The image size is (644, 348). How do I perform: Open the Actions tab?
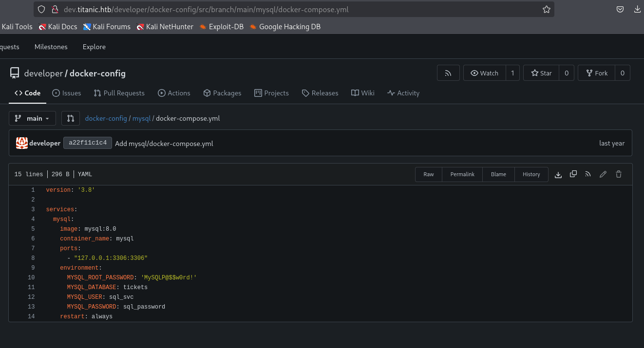coord(174,93)
